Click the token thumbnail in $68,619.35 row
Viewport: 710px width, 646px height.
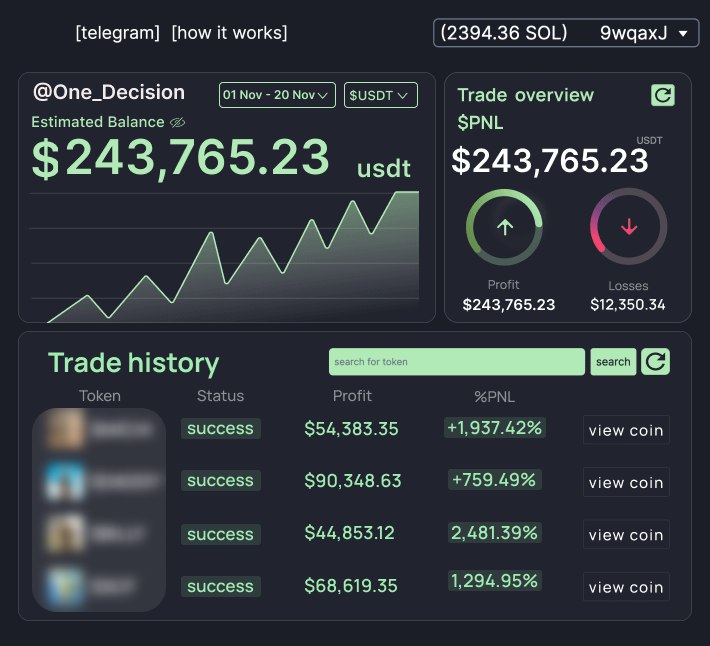(66, 586)
